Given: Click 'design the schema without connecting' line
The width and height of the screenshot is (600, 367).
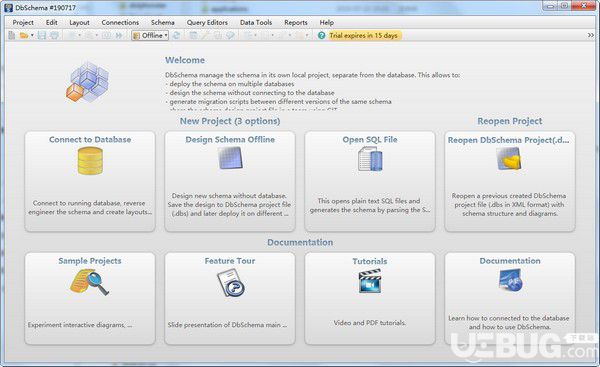Looking at the screenshot, I should [x=250, y=93].
